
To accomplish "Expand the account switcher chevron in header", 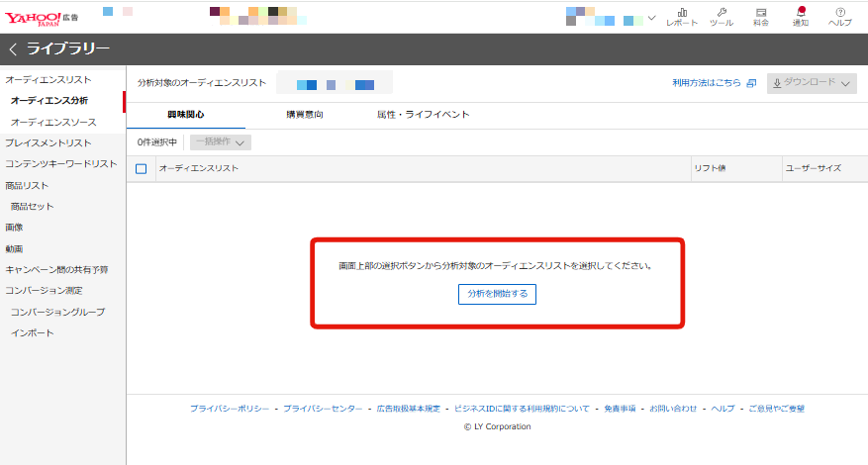I will pos(651,17).
